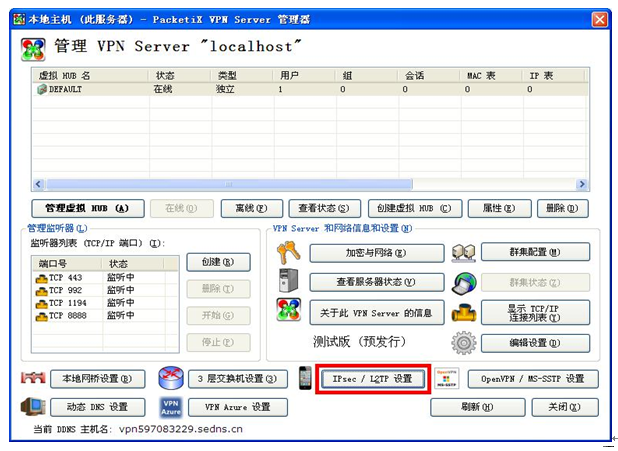Click the computer monitor icon beside 动态 DNS 设置

(x=33, y=407)
